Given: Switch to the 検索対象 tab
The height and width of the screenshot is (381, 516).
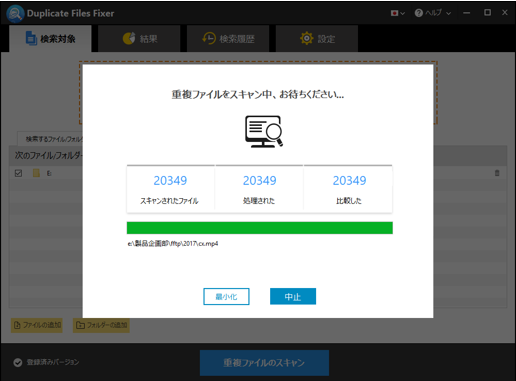Looking at the screenshot, I should pyautogui.click(x=50, y=39).
